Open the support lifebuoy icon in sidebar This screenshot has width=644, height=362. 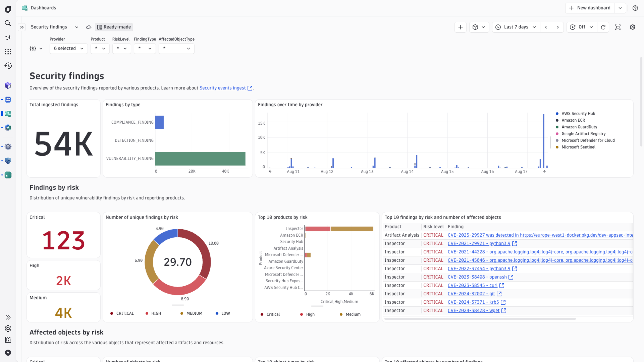point(8,328)
